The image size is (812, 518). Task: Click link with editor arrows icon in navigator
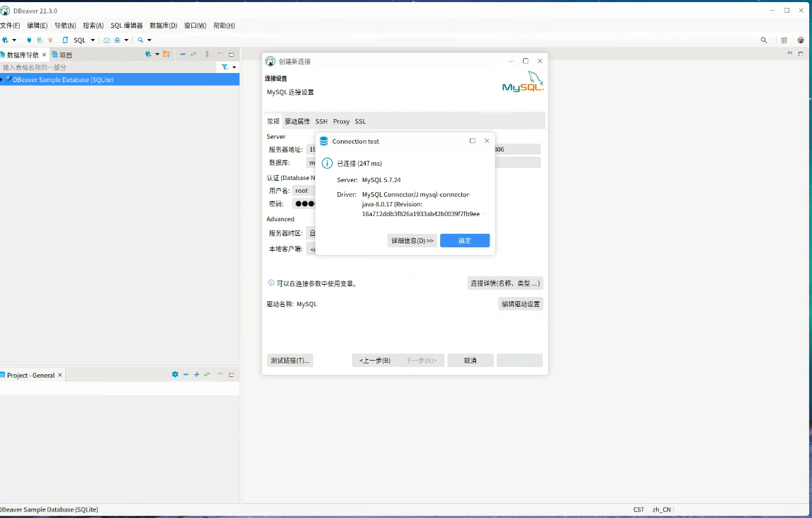[193, 54]
